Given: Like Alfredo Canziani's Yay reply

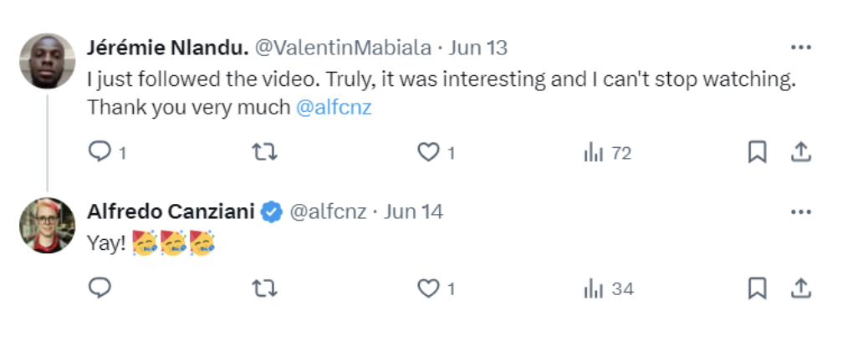Looking at the screenshot, I should click(x=435, y=288).
